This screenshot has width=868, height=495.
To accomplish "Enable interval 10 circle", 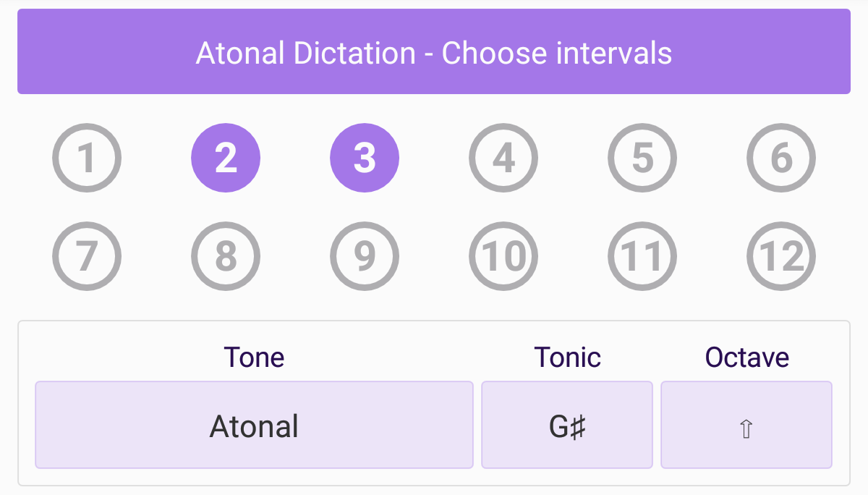I will 503,256.
